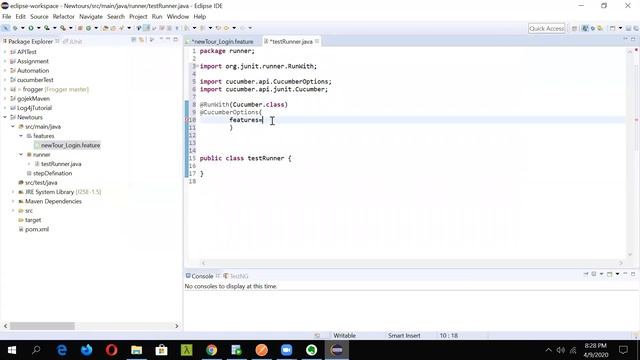
Task: Toggle the import fold marker on line 3
Action: [x=197, y=66]
